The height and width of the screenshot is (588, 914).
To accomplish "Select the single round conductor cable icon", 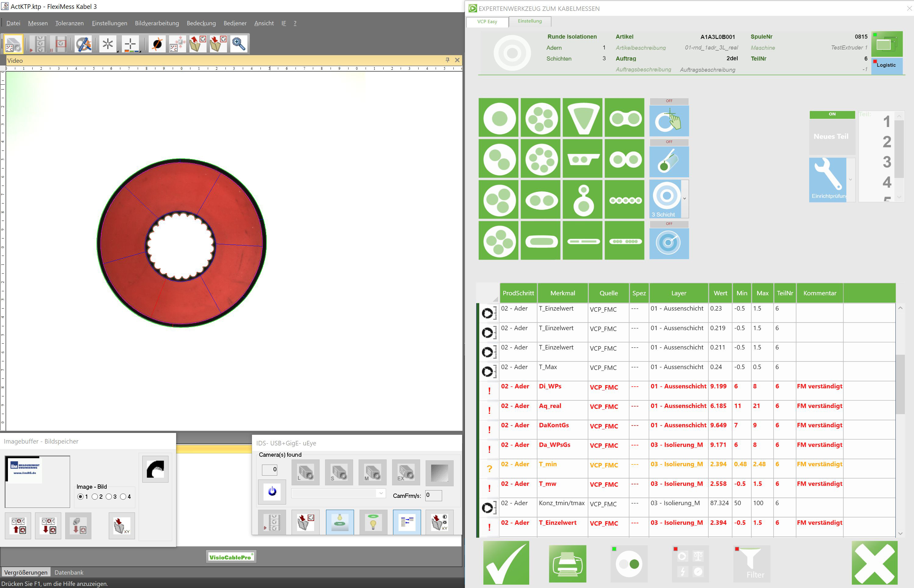I will click(499, 118).
